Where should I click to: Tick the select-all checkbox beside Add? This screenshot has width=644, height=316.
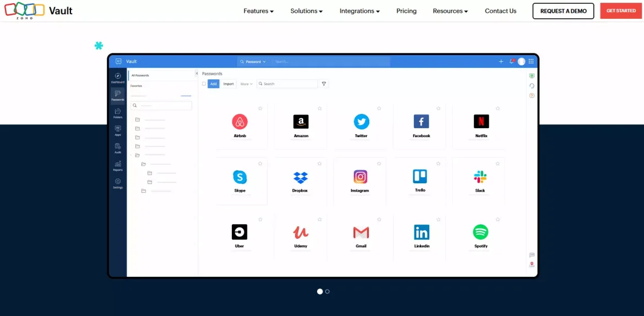point(204,84)
